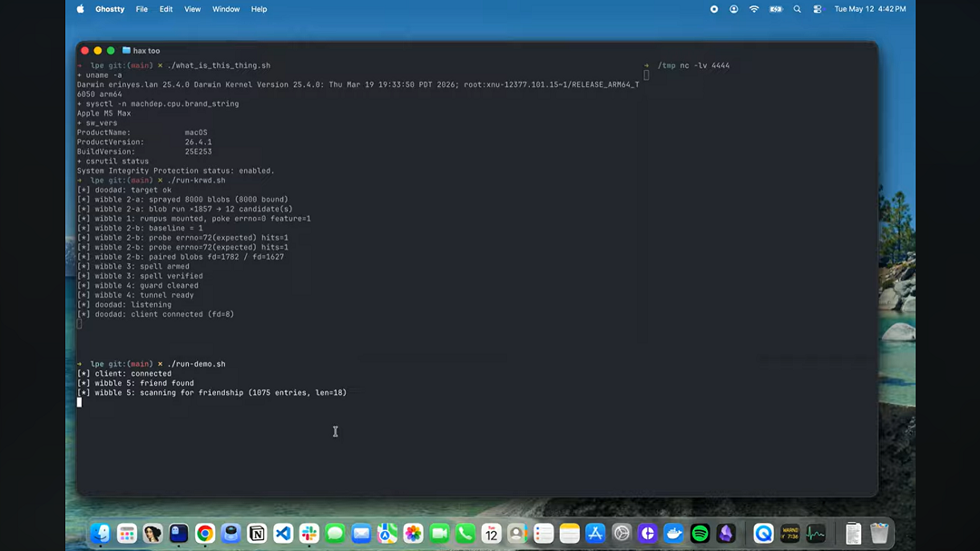The image size is (980, 551).
Task: Click the user account icon in menu bar
Action: (x=734, y=9)
